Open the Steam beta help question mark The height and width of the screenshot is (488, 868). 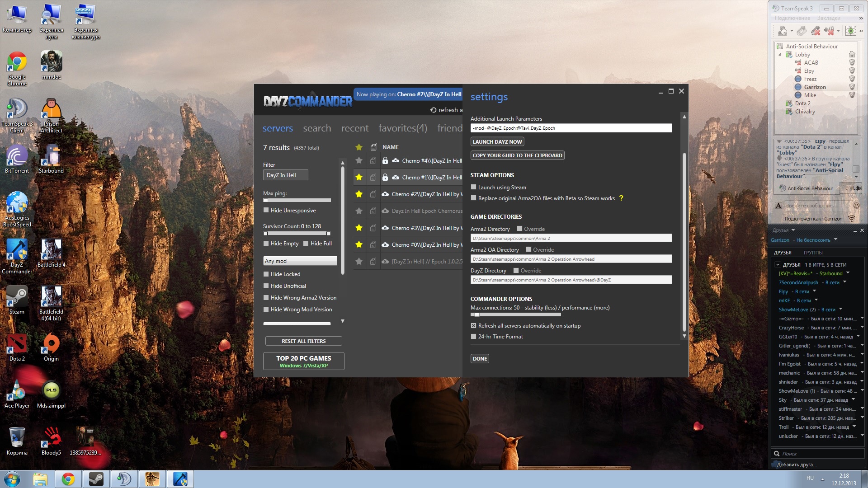point(621,198)
